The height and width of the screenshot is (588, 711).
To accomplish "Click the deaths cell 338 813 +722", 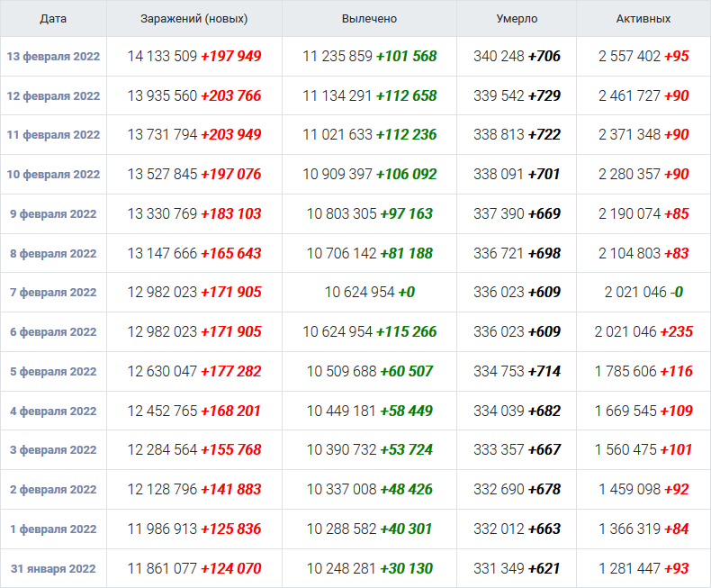I will [517, 135].
